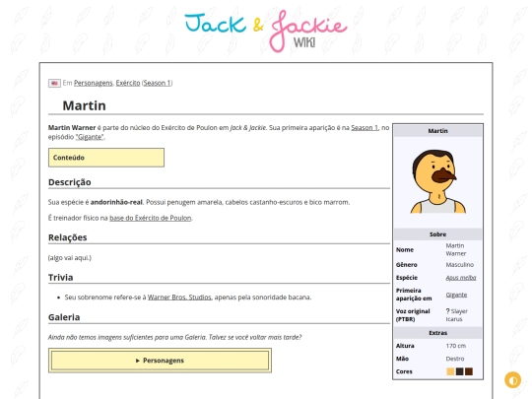Click the dark gray color swatch
Viewport: 532px width, 399px height.
click(459, 371)
